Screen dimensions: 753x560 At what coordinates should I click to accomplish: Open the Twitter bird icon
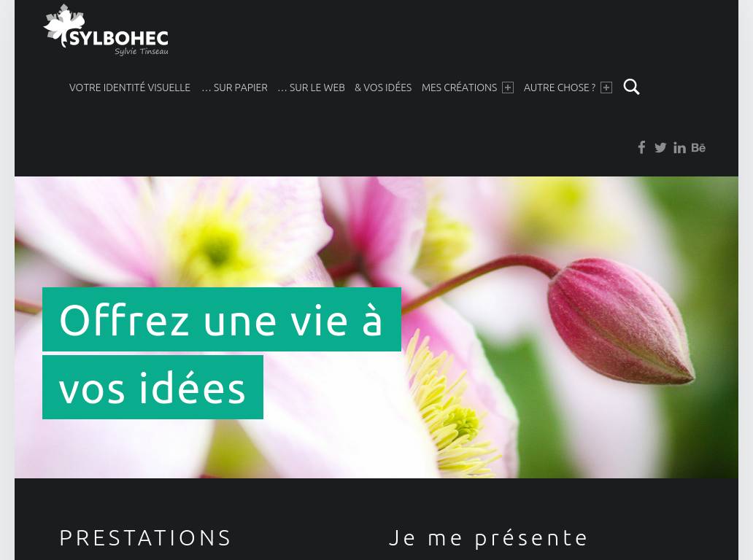660,148
